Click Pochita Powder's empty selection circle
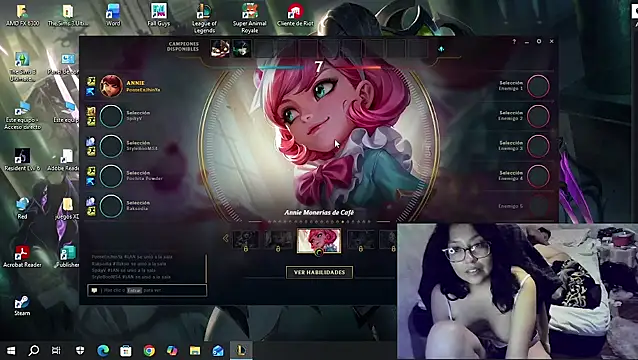 [x=111, y=176]
